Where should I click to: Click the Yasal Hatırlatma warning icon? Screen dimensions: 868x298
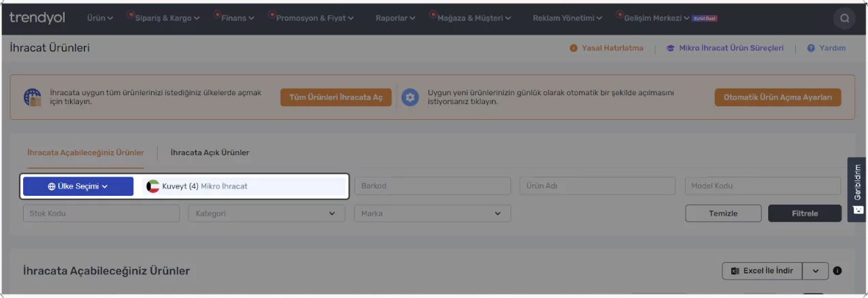(x=573, y=48)
